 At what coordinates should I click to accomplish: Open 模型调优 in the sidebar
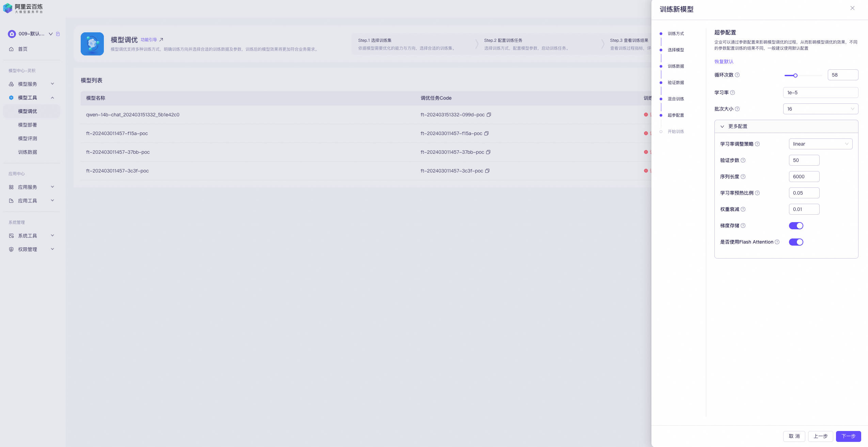click(x=32, y=111)
